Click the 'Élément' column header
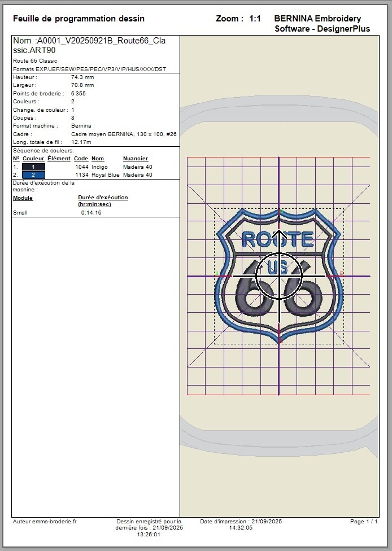The height and width of the screenshot is (551, 392). (x=59, y=159)
